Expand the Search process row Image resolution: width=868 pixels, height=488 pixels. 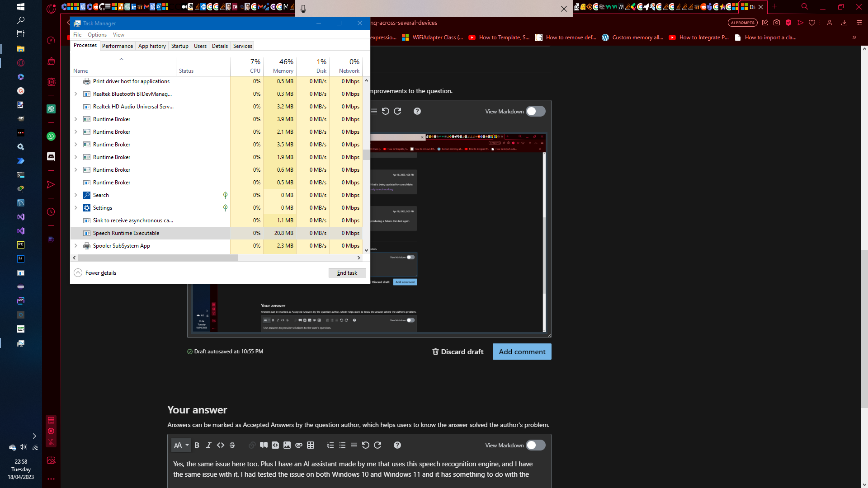[x=75, y=195]
